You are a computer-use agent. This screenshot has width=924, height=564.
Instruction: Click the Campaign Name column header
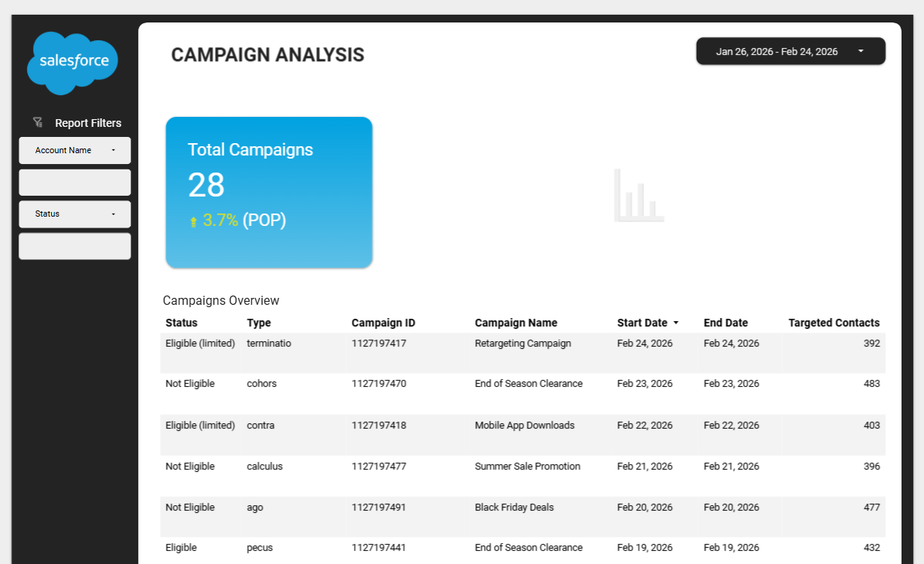coord(516,323)
